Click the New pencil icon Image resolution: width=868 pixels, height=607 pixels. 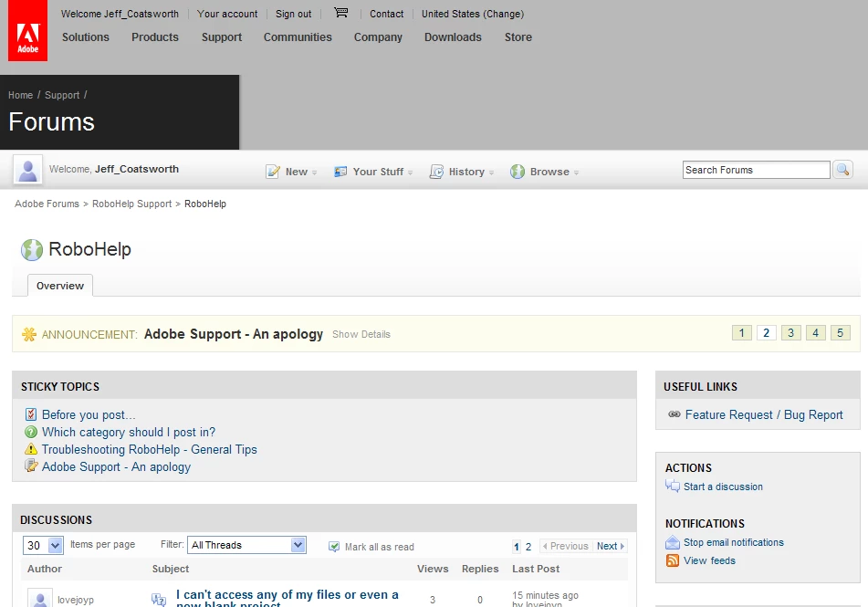[273, 172]
